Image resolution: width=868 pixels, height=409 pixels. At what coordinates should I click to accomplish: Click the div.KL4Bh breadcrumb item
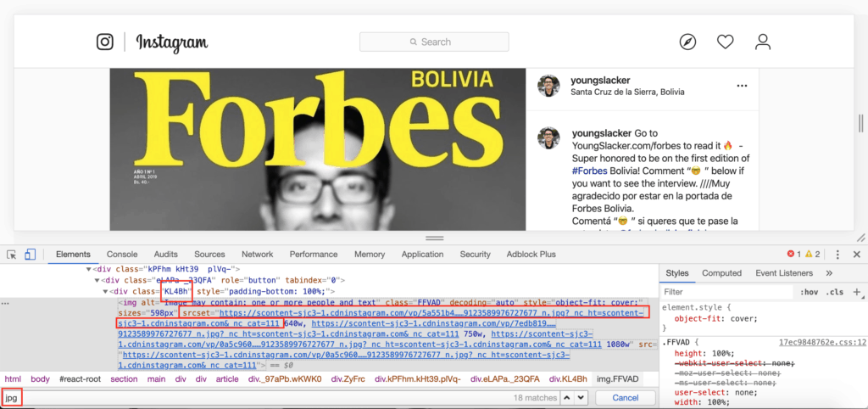click(568, 379)
